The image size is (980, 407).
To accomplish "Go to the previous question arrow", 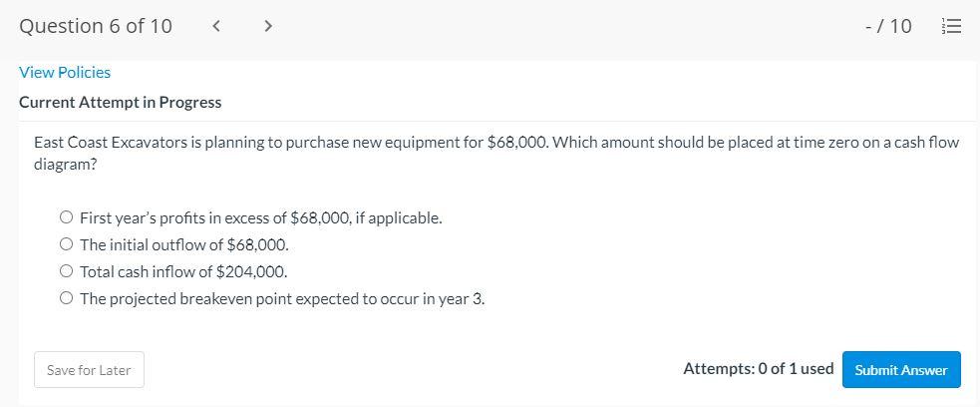I will coord(216,26).
